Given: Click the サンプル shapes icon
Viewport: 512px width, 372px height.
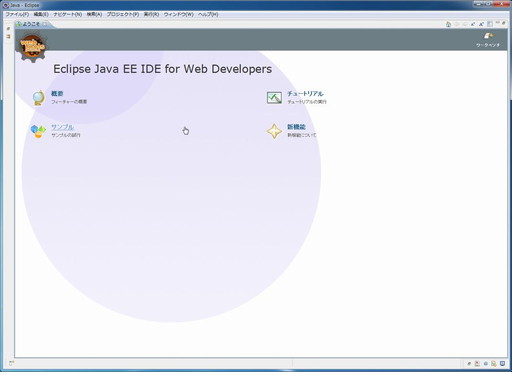Looking at the screenshot, I should tap(38, 131).
